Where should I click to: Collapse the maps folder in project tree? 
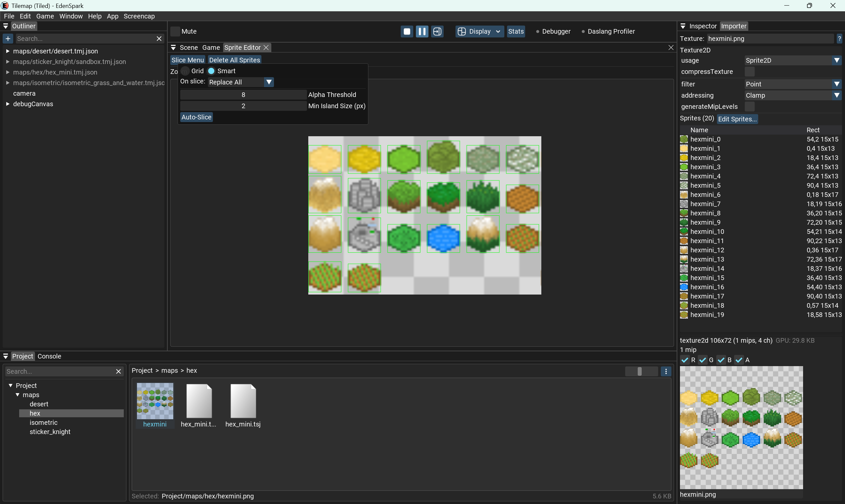(17, 394)
